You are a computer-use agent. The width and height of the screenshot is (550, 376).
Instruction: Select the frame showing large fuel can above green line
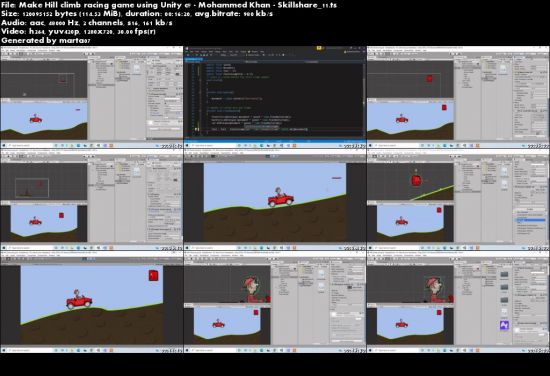[458, 200]
